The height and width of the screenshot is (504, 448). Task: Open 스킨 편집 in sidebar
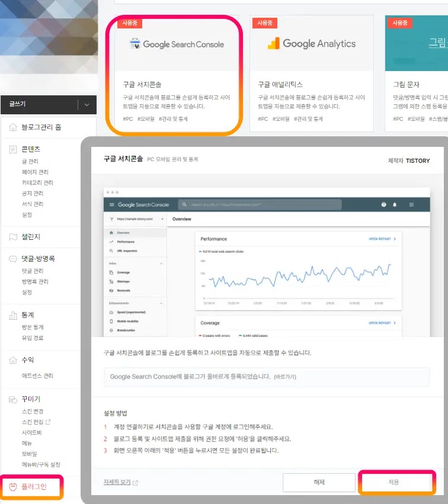pyautogui.click(x=33, y=422)
